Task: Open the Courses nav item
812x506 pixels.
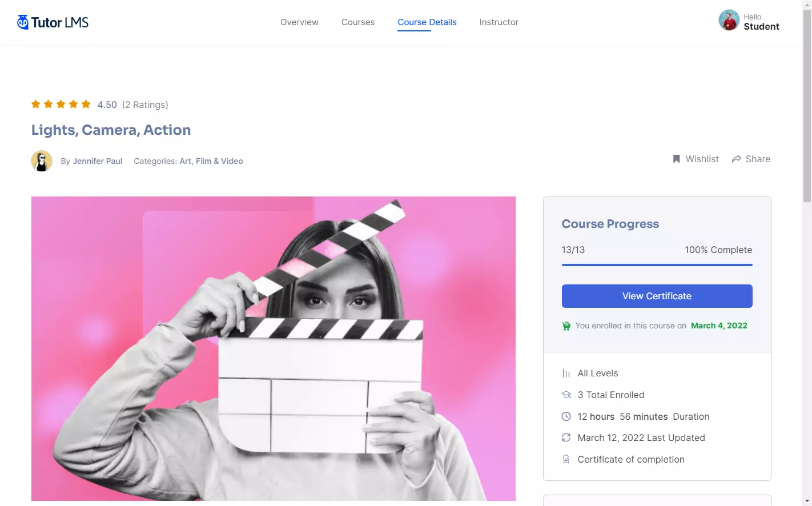Action: pos(358,22)
